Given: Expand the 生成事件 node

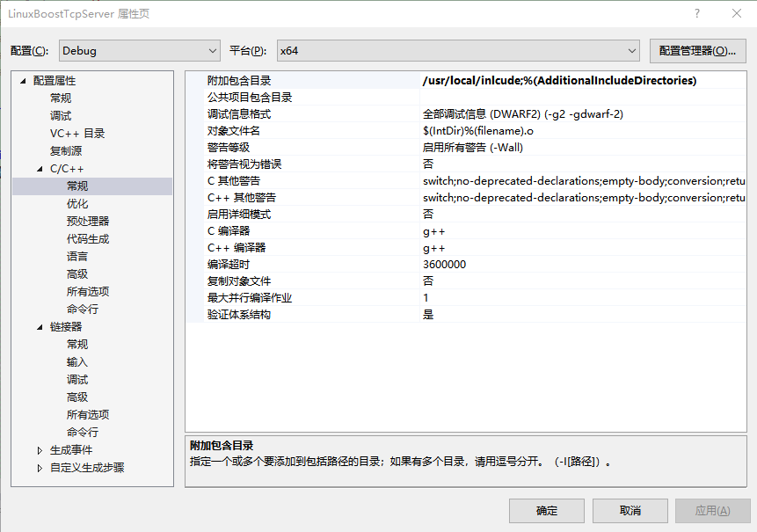Looking at the screenshot, I should [39, 449].
